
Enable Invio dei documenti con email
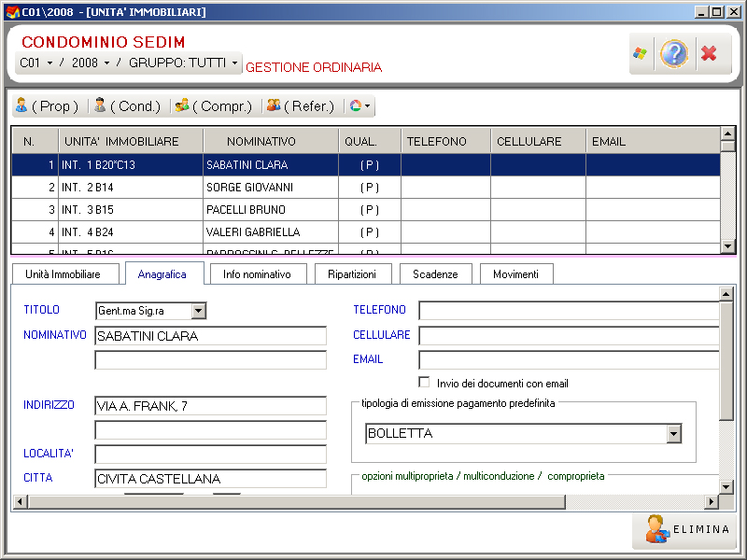click(x=424, y=383)
